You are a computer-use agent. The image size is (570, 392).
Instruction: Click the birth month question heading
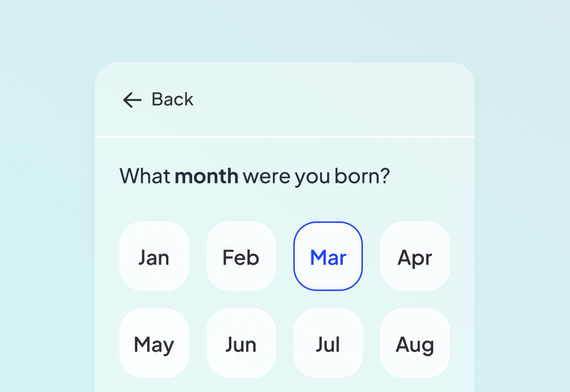click(254, 176)
